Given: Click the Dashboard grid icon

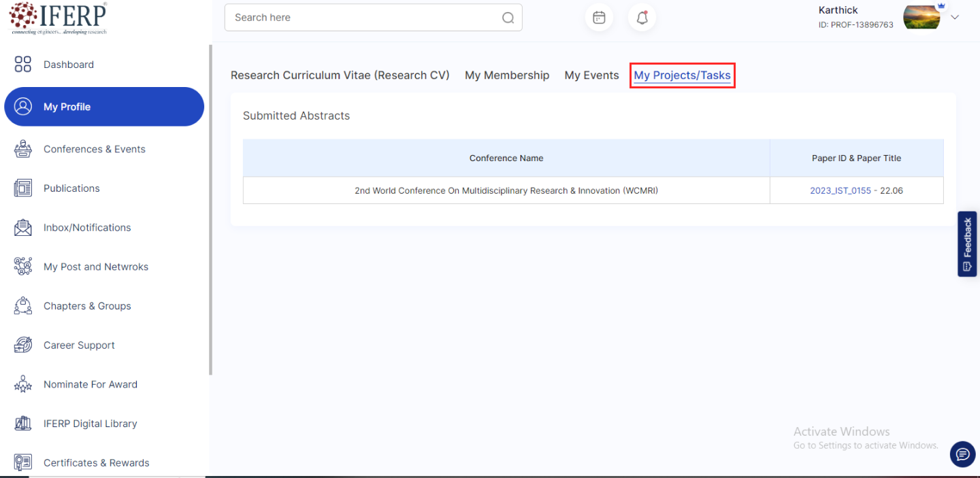Looking at the screenshot, I should [x=23, y=65].
